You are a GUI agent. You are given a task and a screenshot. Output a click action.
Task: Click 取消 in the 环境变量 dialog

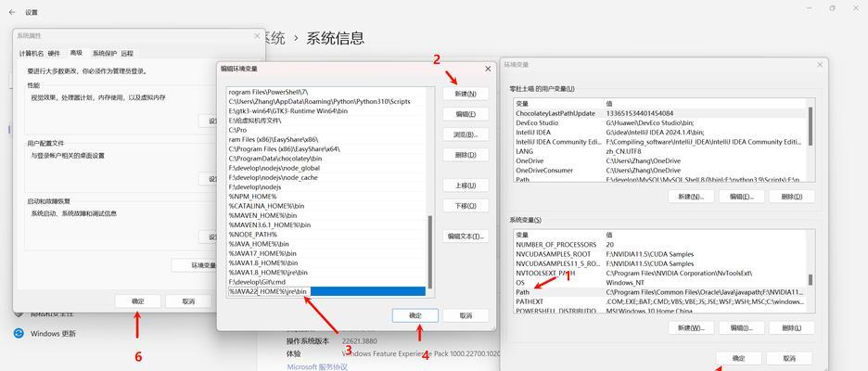(789, 358)
